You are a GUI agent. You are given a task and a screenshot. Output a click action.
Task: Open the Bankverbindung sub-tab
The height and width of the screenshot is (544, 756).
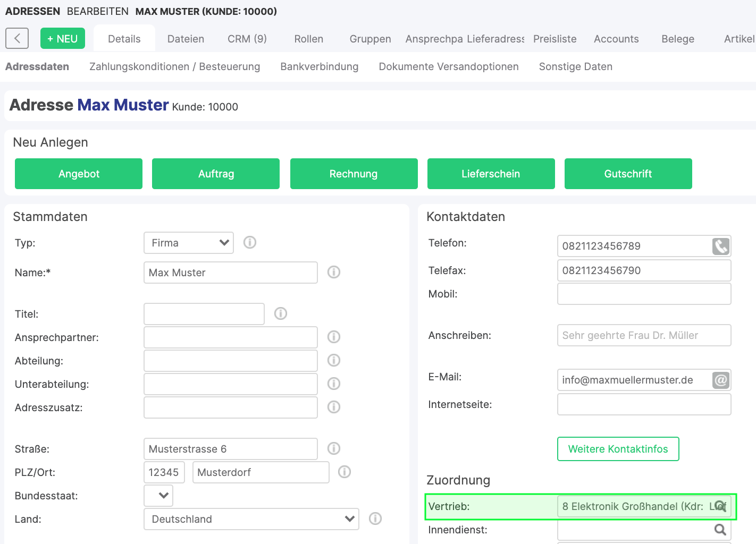[319, 66]
